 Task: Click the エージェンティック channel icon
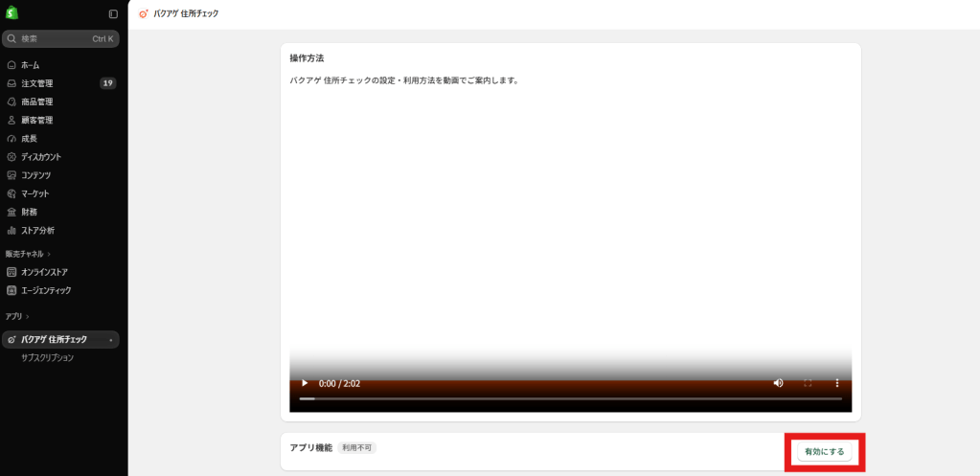click(11, 290)
